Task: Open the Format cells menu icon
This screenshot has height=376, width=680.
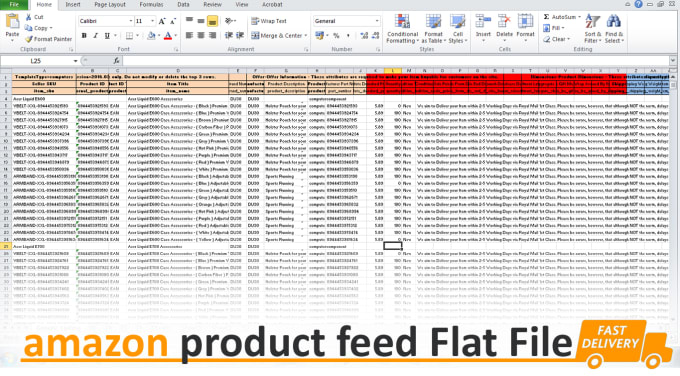Action: pyautogui.click(x=525, y=22)
